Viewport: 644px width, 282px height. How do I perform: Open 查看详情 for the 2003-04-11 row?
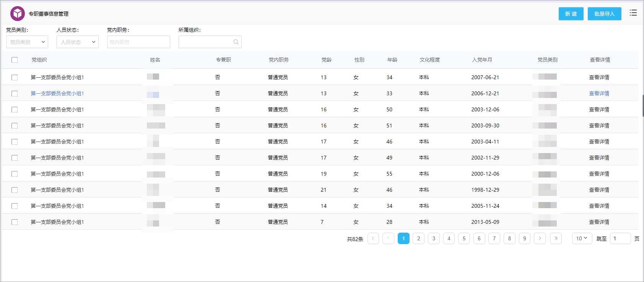[599, 142]
